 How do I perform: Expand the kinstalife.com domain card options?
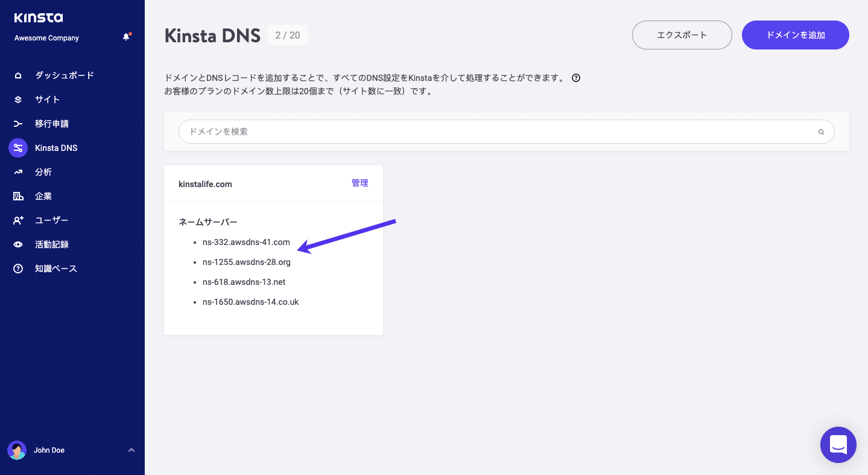pos(205,183)
